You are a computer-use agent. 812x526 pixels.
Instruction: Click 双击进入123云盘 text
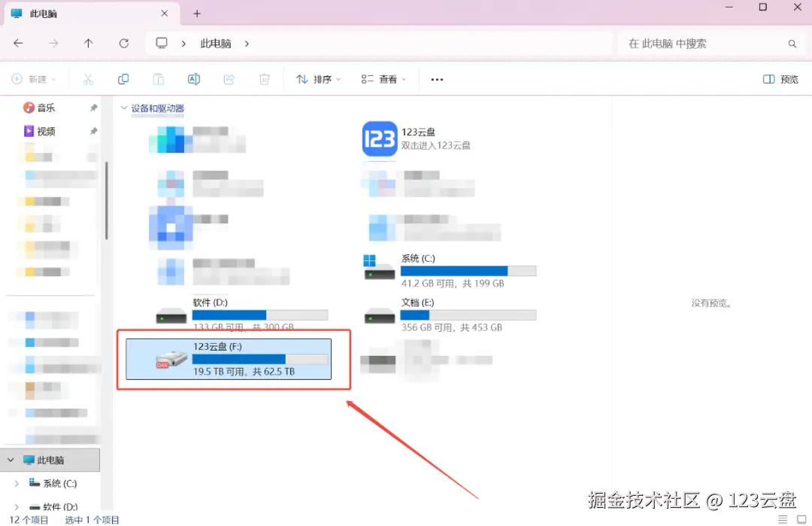click(435, 146)
